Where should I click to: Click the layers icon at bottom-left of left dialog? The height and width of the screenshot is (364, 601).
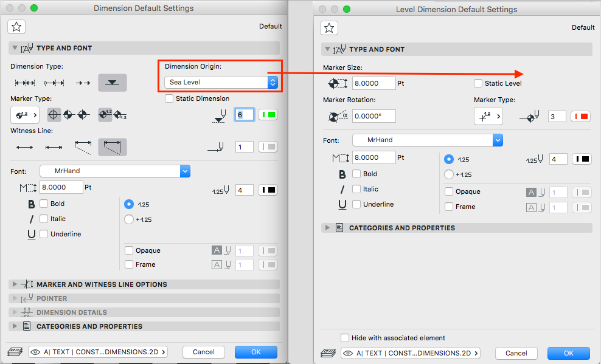(13, 352)
